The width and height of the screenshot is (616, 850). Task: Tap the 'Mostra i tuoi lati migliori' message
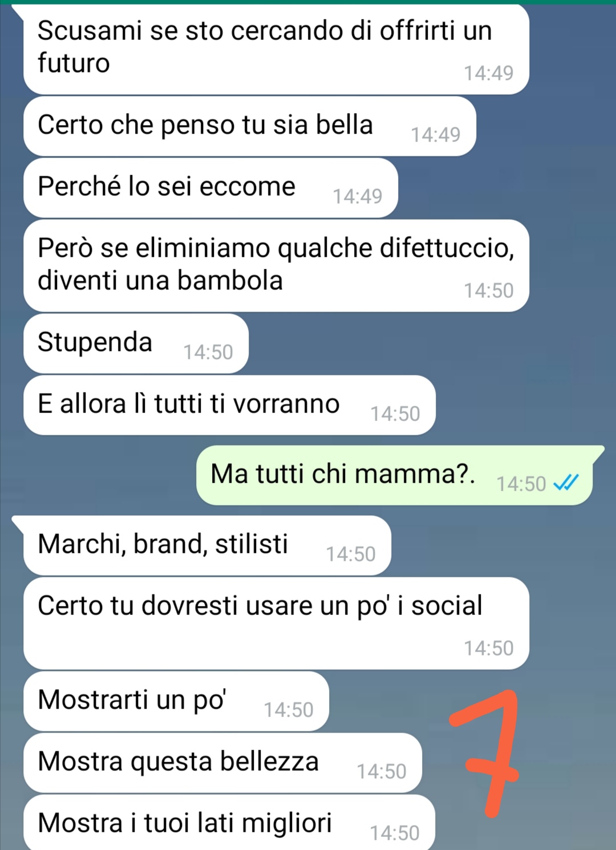pyautogui.click(x=229, y=822)
